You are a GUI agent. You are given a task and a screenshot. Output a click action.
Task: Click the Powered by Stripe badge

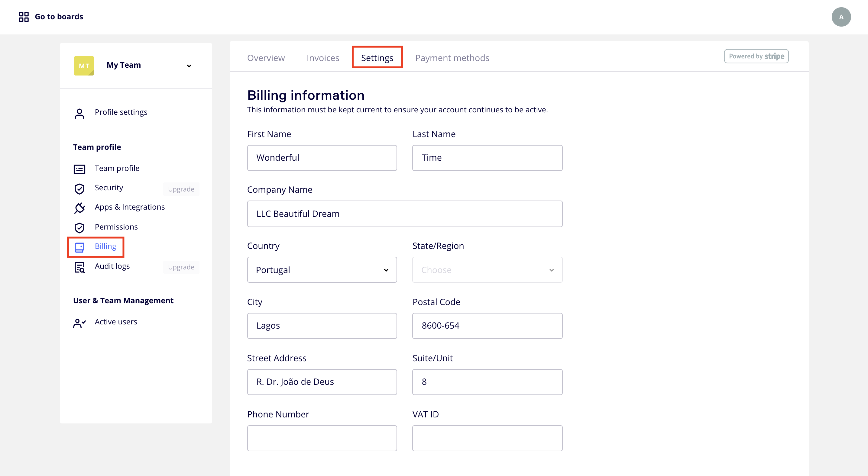click(x=756, y=56)
